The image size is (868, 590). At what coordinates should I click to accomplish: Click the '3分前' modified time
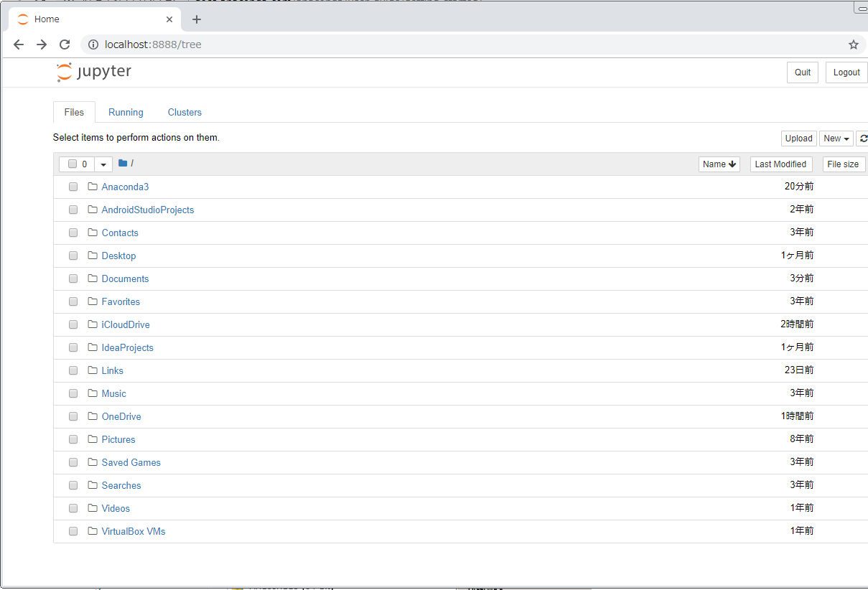(x=802, y=278)
